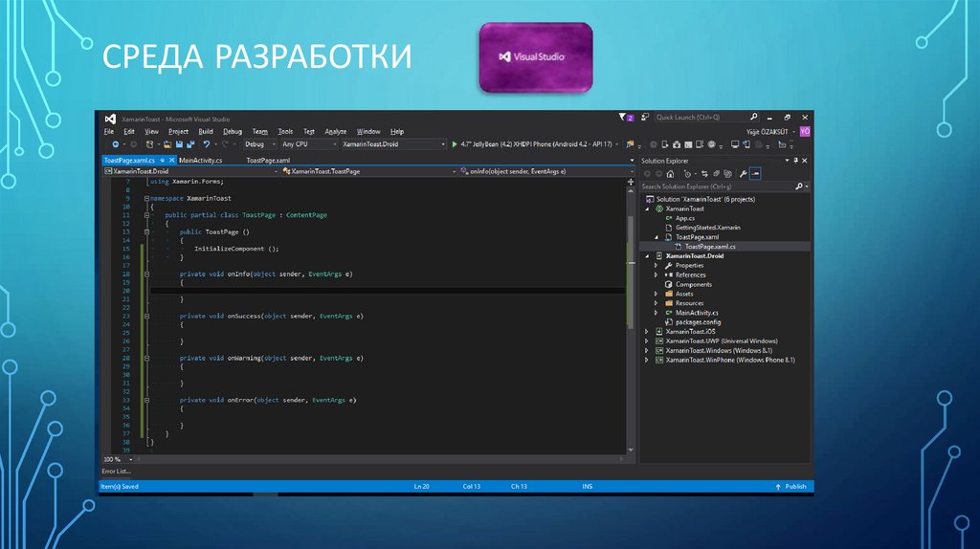Open the XamarinToast.Droid startup project dropdown
980x549 pixels.
click(x=393, y=144)
